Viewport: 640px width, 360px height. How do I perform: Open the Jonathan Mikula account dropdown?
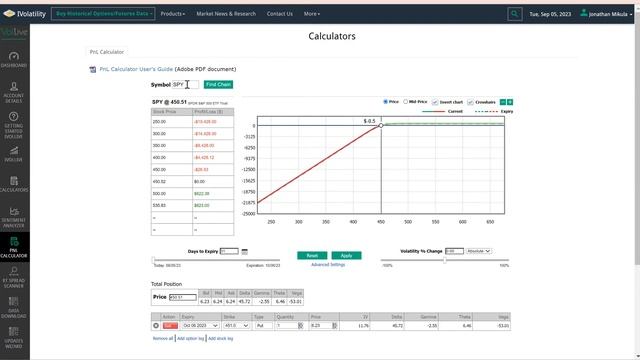[x=610, y=14]
